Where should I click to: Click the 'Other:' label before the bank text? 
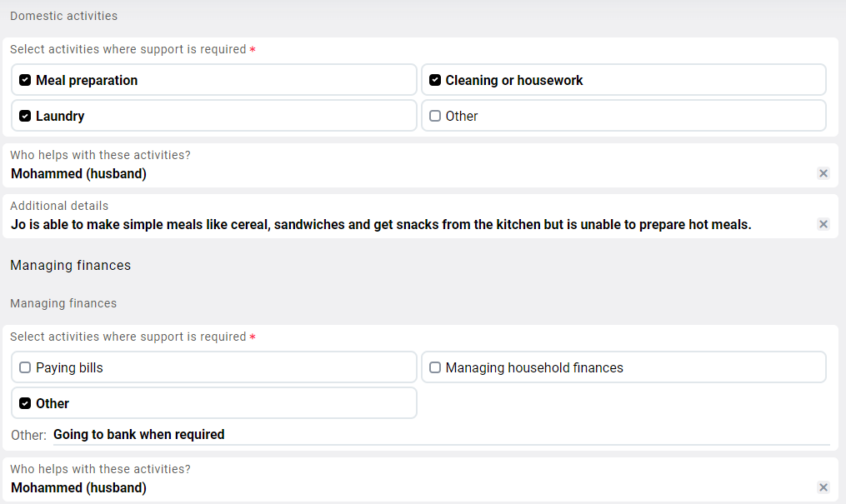pyautogui.click(x=28, y=435)
